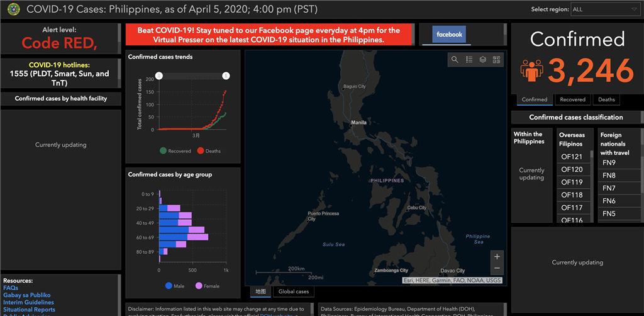Toggle the Male legend series
The height and width of the screenshot is (316, 644).
point(175,286)
